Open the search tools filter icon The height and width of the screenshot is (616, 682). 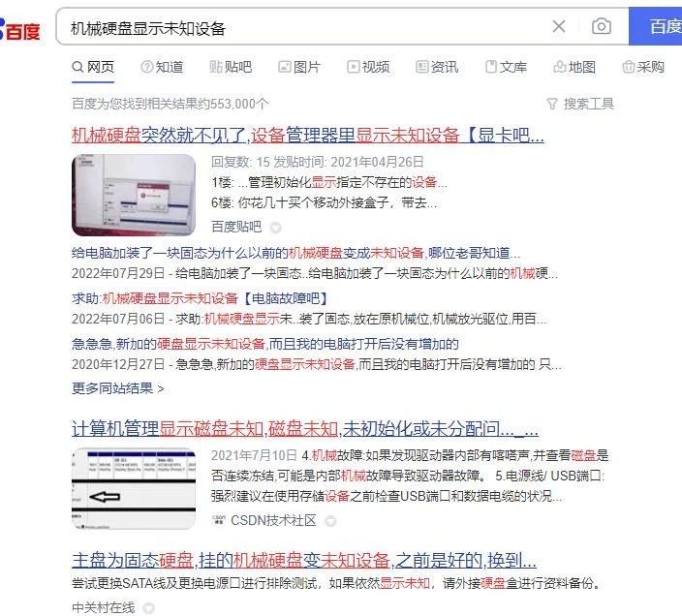tap(551, 104)
